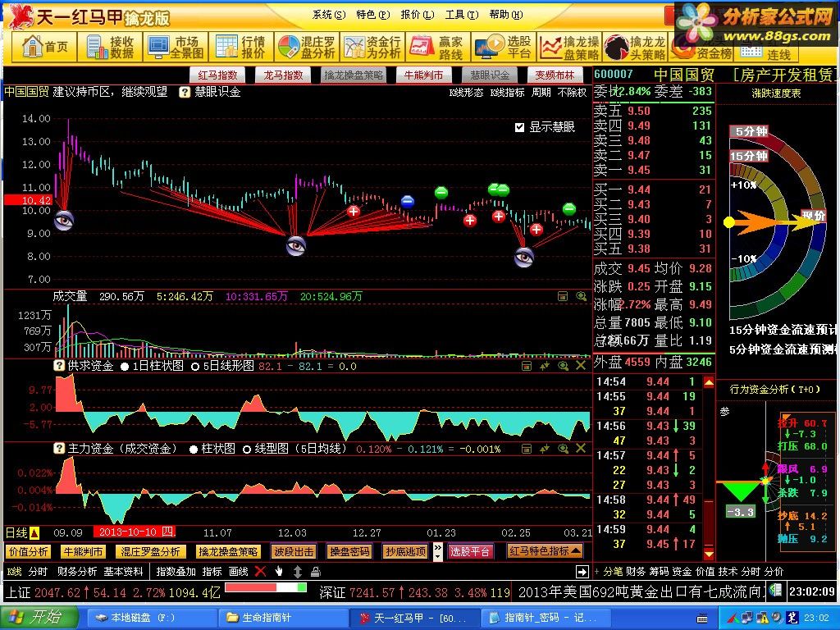Screen dimensions: 840x630
Task: Click the red X delete-line icon
Action: click(260, 571)
